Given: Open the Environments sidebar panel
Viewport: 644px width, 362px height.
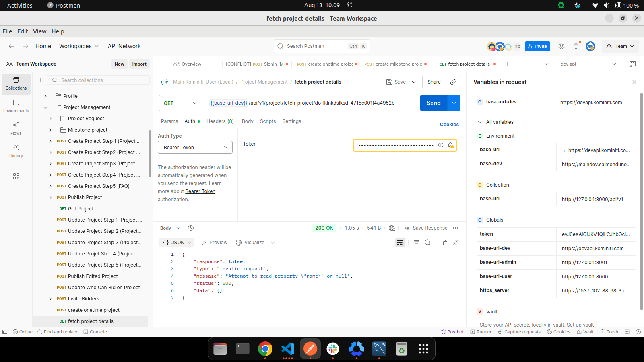Looking at the screenshot, I should (x=16, y=106).
